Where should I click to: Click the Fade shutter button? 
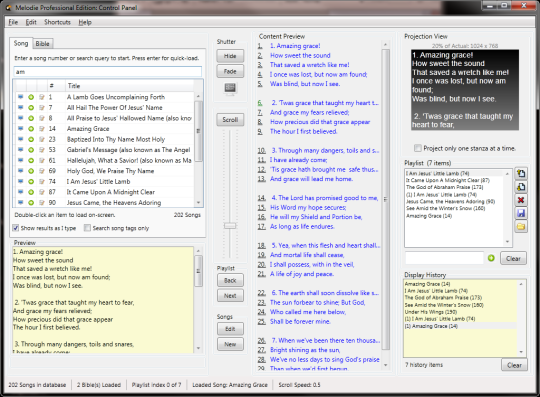coord(230,71)
